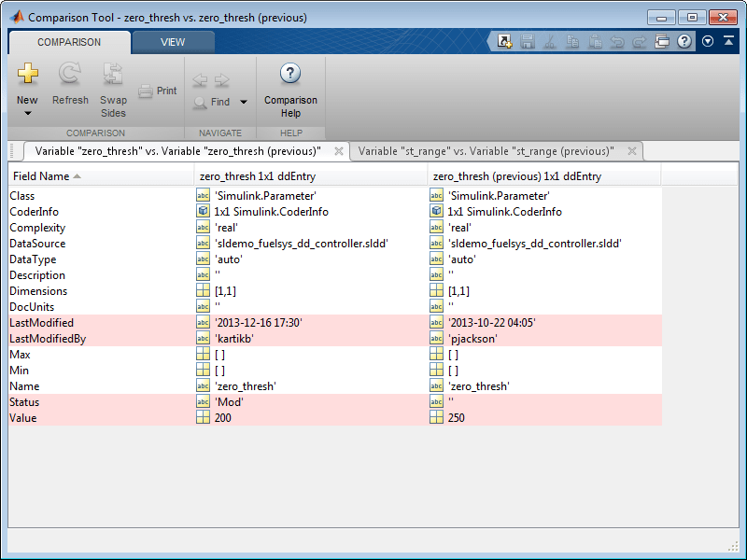Go to previous difference arrow
The image size is (747, 560).
[200, 79]
